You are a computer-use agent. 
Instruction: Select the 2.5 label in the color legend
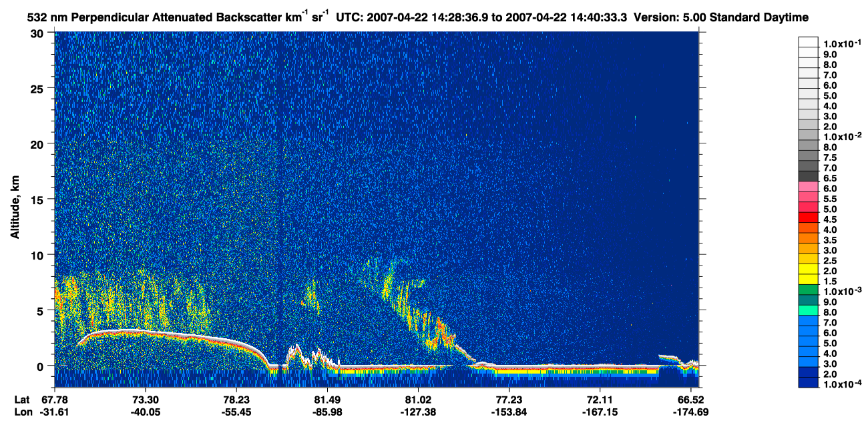(x=831, y=260)
